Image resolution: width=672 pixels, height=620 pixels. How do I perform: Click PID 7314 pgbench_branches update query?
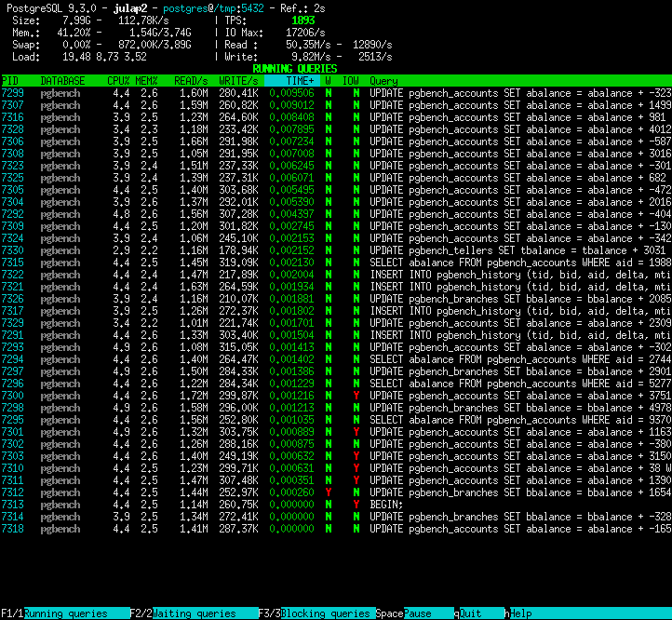tap(520, 517)
